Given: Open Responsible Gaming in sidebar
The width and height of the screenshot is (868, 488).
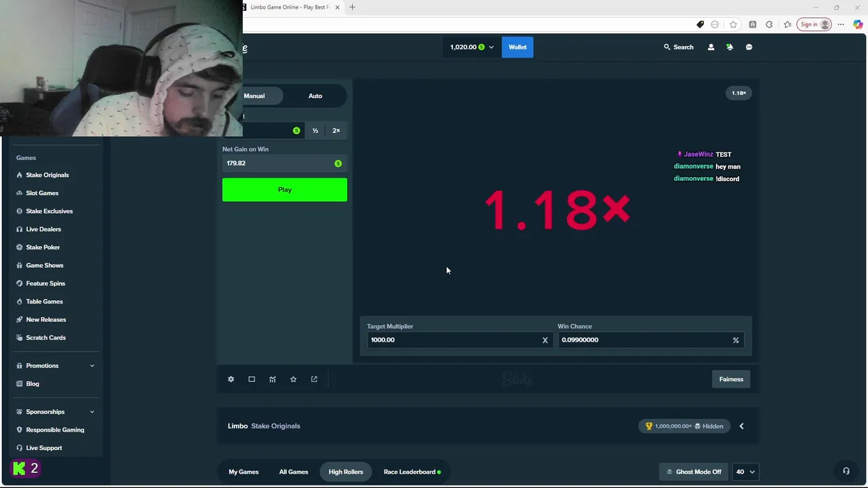Looking at the screenshot, I should pyautogui.click(x=55, y=430).
